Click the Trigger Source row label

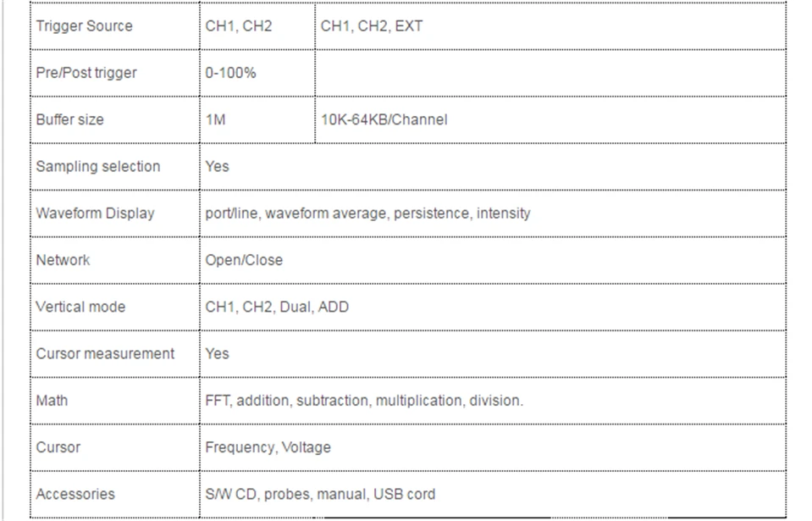click(84, 26)
